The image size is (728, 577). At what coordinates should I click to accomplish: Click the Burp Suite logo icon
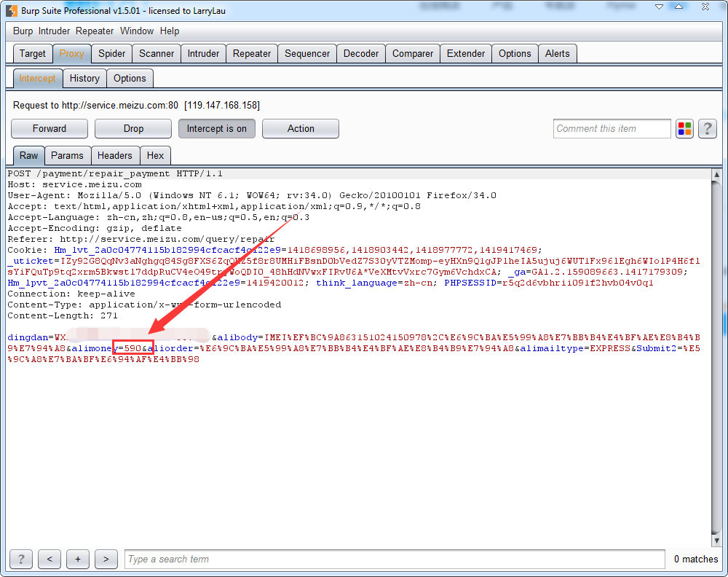[12, 10]
